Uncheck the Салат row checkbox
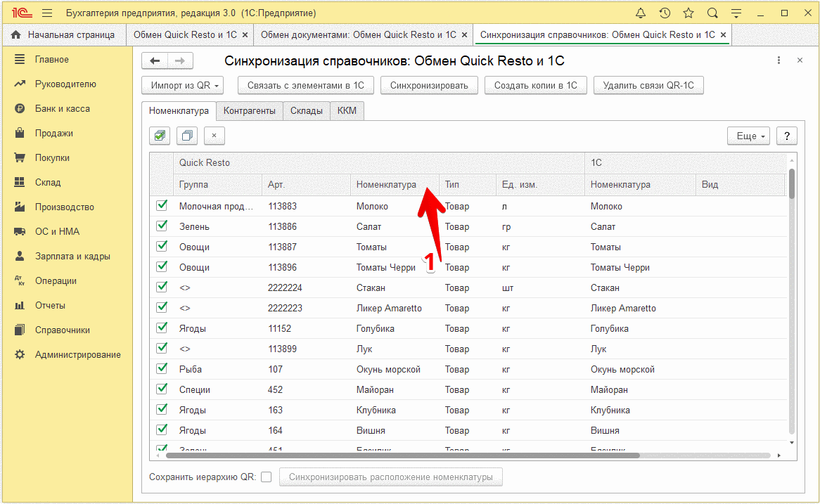Viewport: 820px width, 504px height. pos(162,226)
